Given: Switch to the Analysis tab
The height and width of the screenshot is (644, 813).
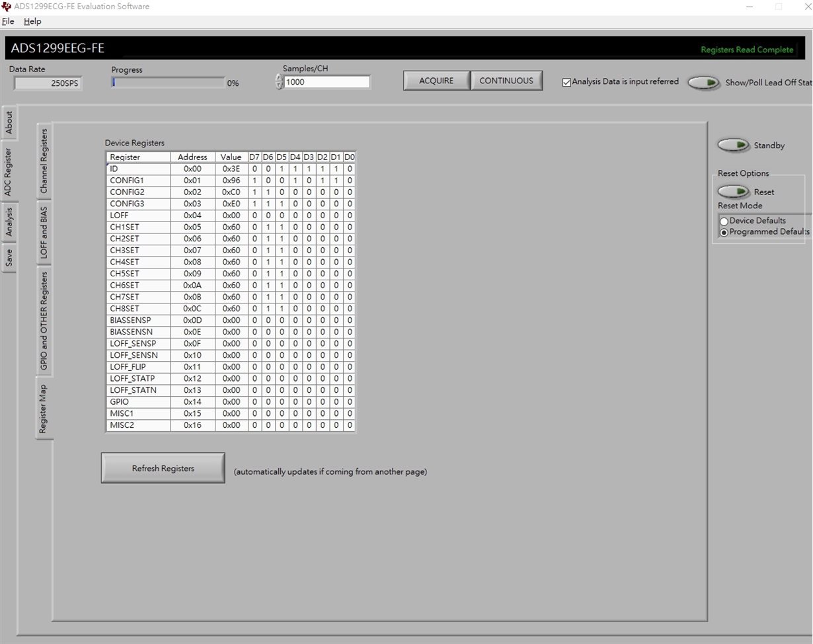Looking at the screenshot, I should [9, 222].
